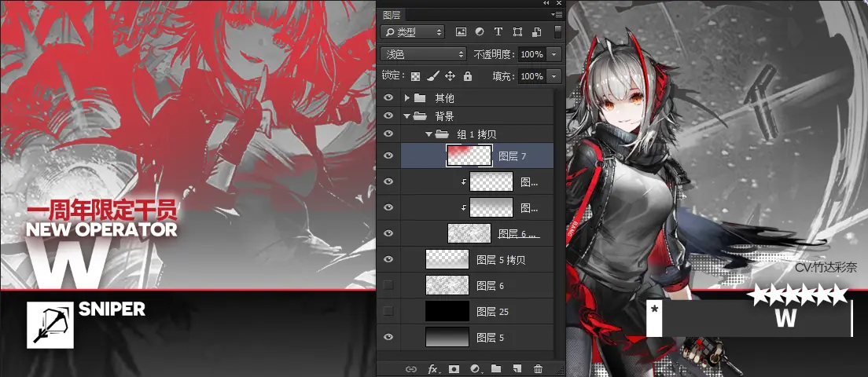Screen dimensions: 868x377
Task: Click the SNIPER class crossbow icon
Action: point(50,325)
